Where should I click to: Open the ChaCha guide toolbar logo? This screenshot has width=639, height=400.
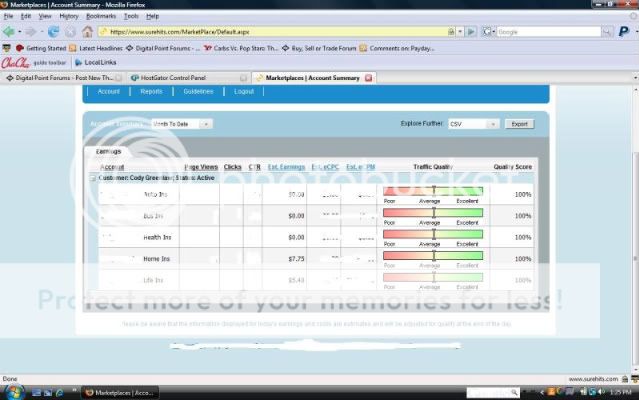point(15,63)
